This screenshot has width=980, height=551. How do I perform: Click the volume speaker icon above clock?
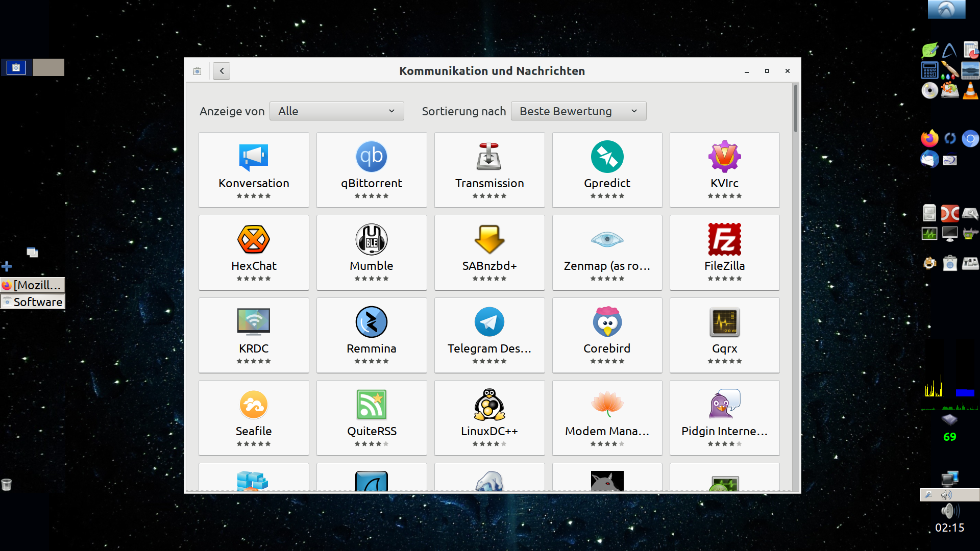pos(949,511)
